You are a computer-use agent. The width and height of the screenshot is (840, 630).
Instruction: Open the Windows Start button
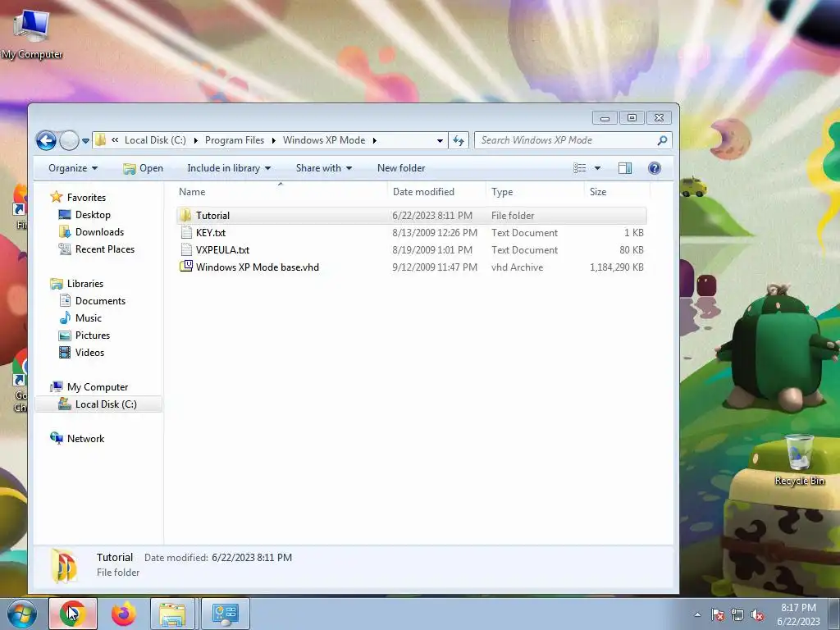(22, 614)
